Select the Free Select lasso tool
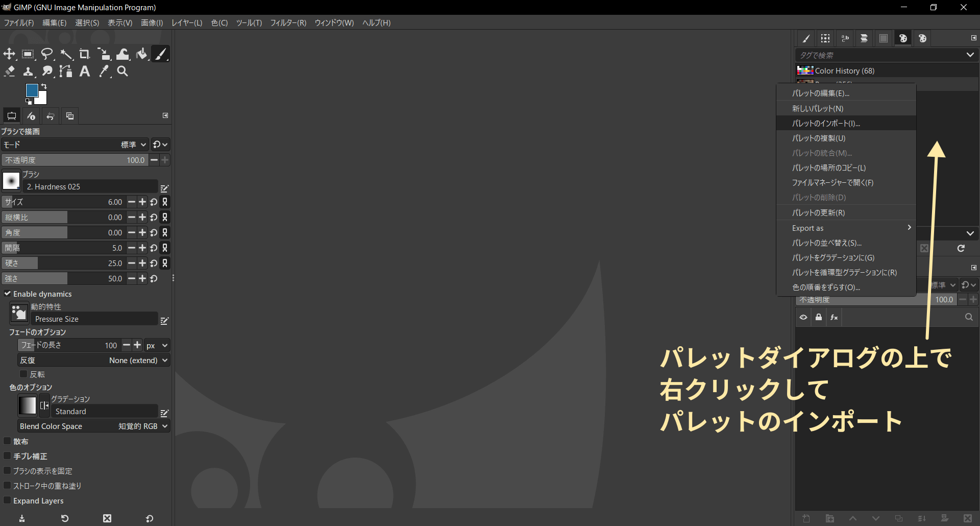Viewport: 980px width, 526px height. coord(47,54)
